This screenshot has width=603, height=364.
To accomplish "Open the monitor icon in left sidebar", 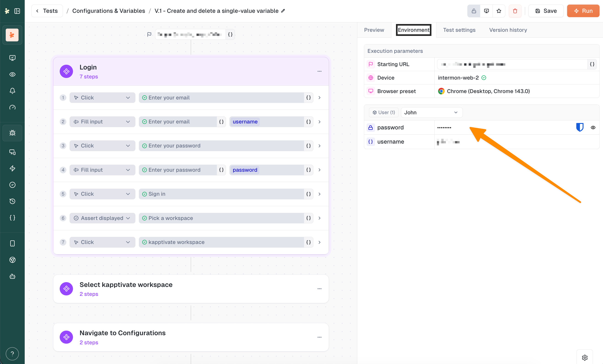I will coord(12,58).
